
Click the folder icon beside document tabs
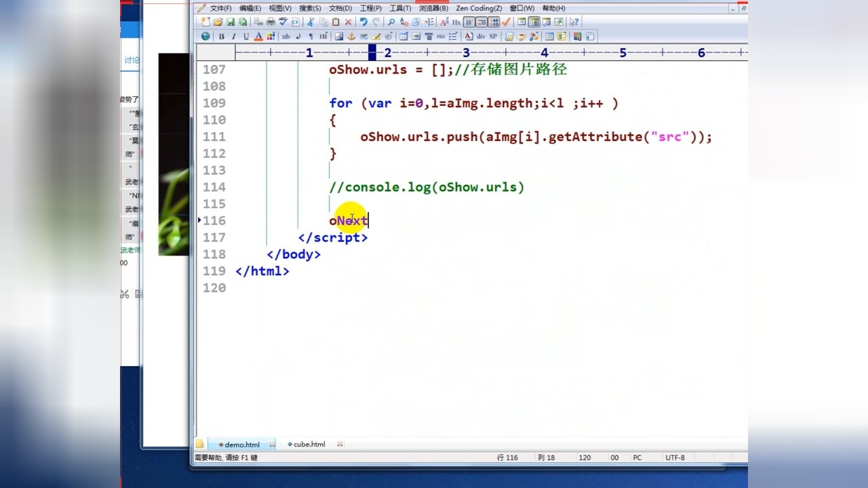point(199,445)
